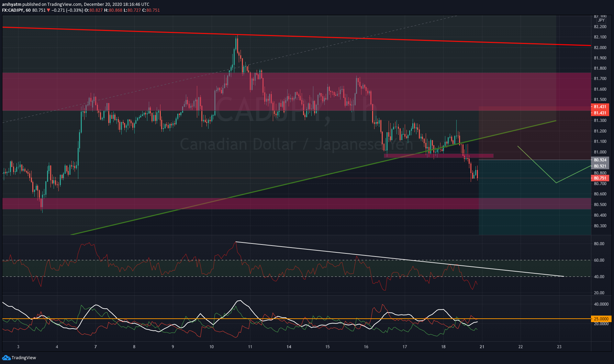Screen dimensions: 614x364
Task: Click date 18 on the time axis
Action: pos(444,347)
